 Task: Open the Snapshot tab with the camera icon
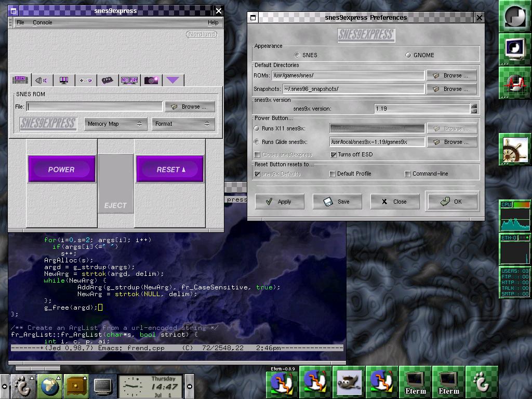(151, 81)
